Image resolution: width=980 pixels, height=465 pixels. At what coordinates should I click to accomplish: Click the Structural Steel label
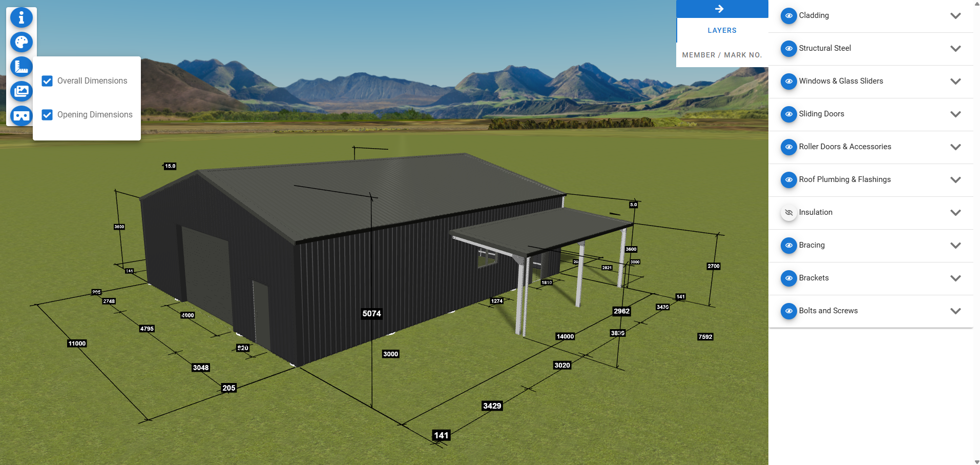tap(825, 48)
